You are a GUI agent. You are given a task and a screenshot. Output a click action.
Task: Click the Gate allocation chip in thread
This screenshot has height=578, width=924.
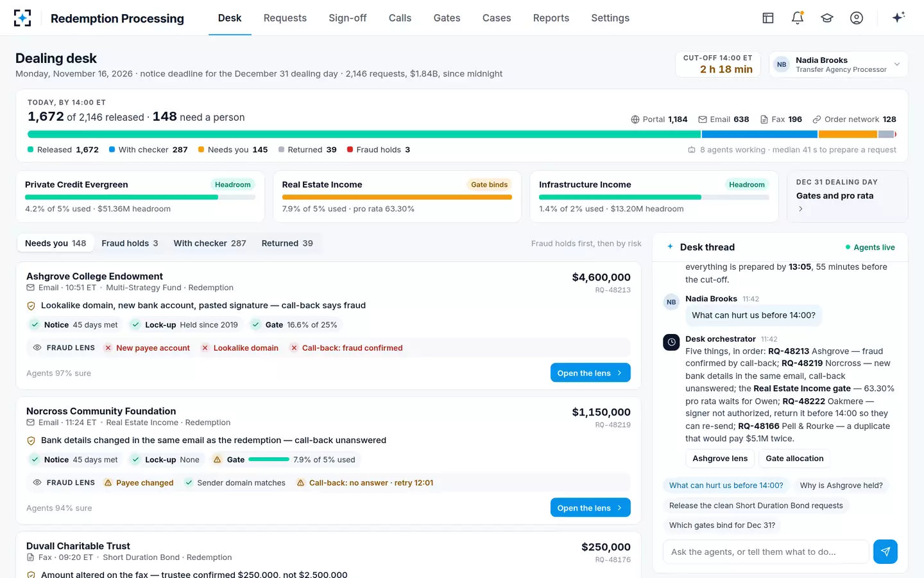pos(794,459)
